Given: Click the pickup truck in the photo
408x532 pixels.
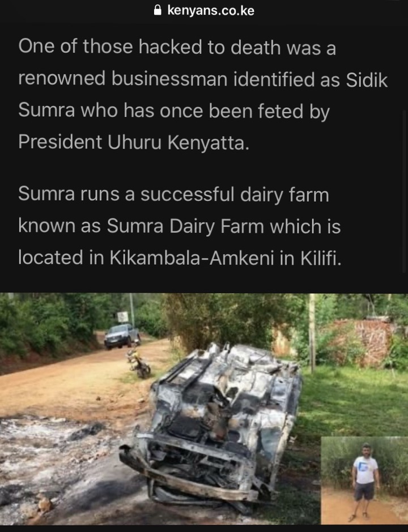Looking at the screenshot, I should point(122,336).
